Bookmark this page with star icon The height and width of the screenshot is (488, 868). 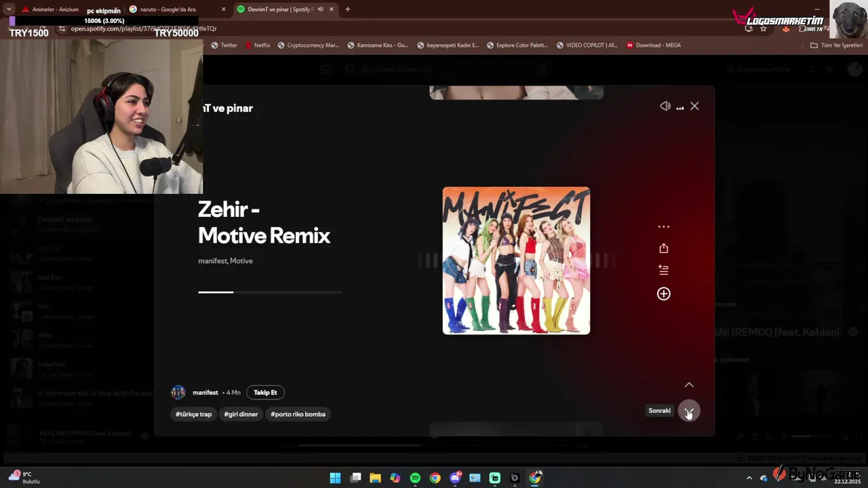[x=764, y=28]
